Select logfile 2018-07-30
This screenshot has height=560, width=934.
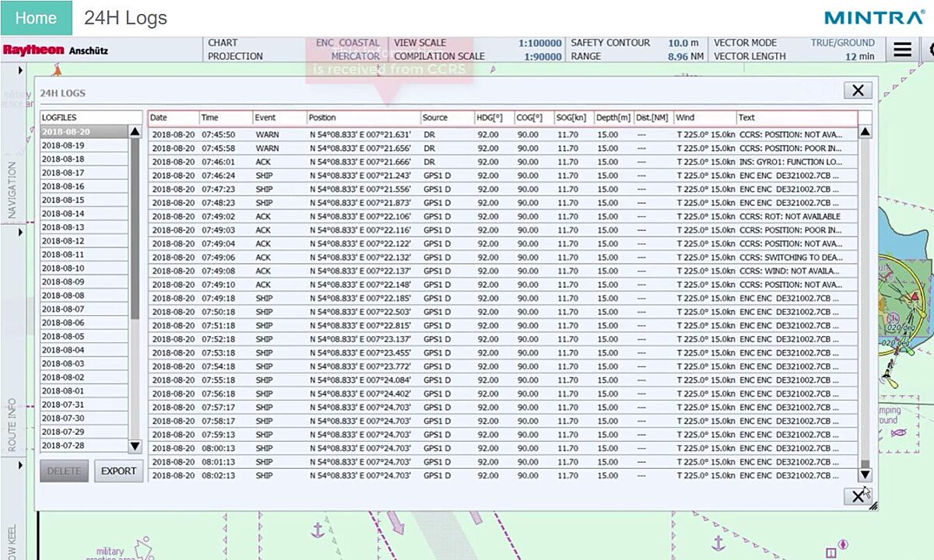pos(84,418)
